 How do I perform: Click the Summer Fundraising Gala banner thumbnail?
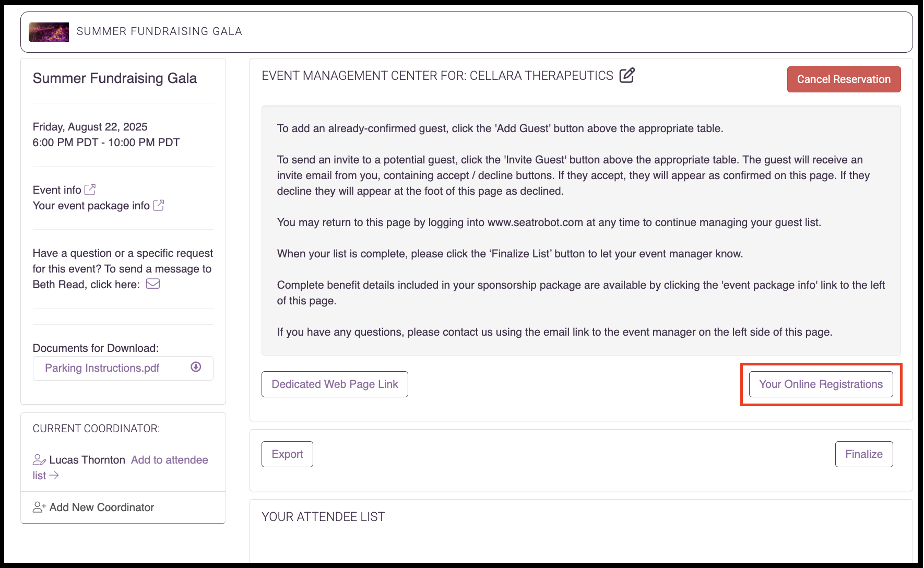tap(49, 32)
